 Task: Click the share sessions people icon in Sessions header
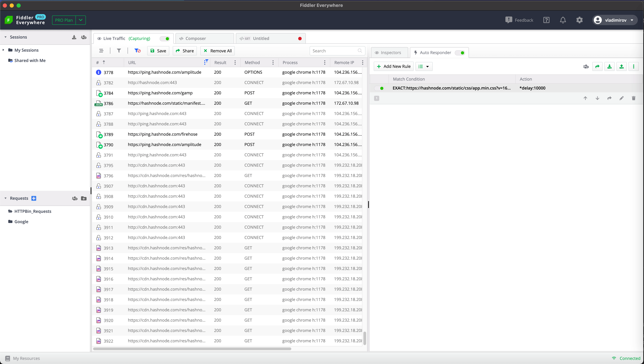[84, 37]
